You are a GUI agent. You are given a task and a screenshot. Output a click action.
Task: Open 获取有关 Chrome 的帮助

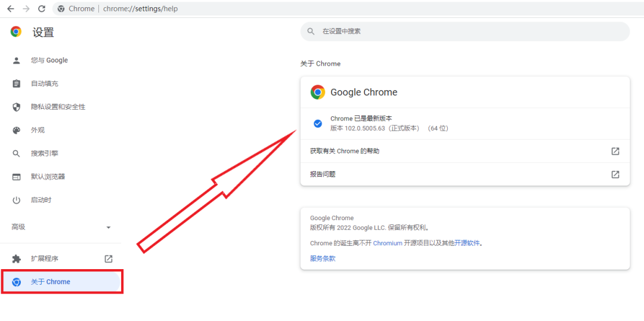coord(465,152)
